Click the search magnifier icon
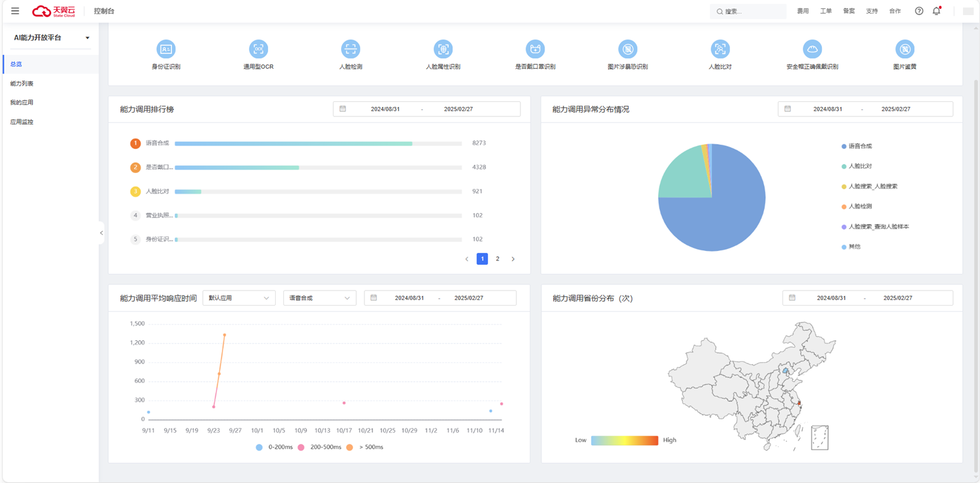The height and width of the screenshot is (483, 980). (x=720, y=11)
